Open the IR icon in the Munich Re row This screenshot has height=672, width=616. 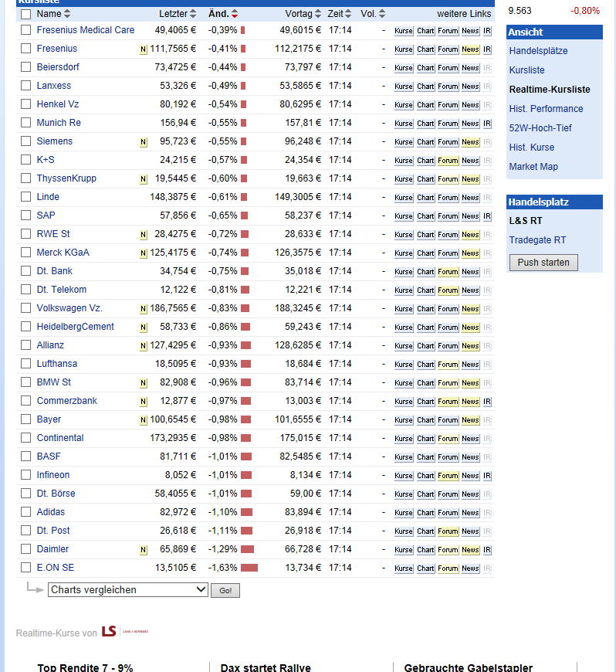487,124
